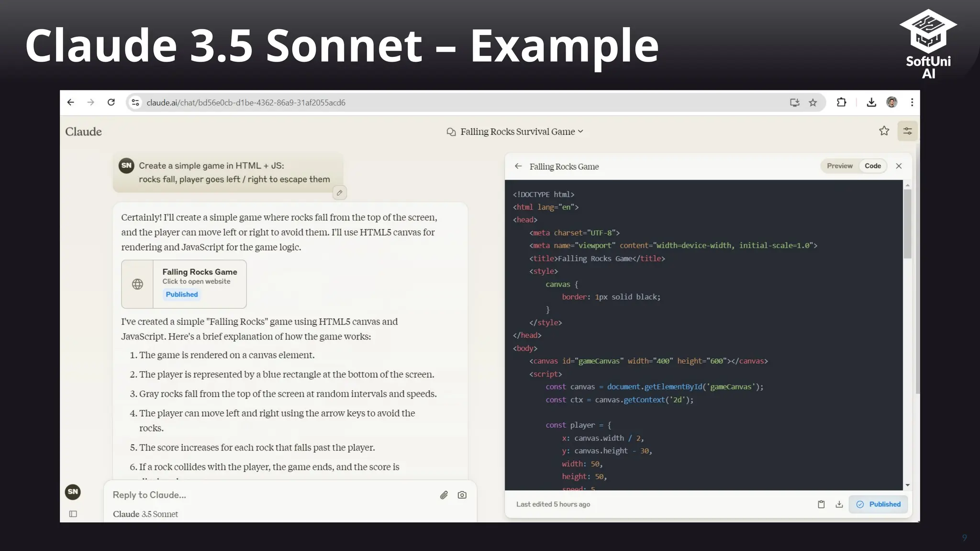Toggle the sidebar panel icon at bottom left

pyautogui.click(x=73, y=514)
